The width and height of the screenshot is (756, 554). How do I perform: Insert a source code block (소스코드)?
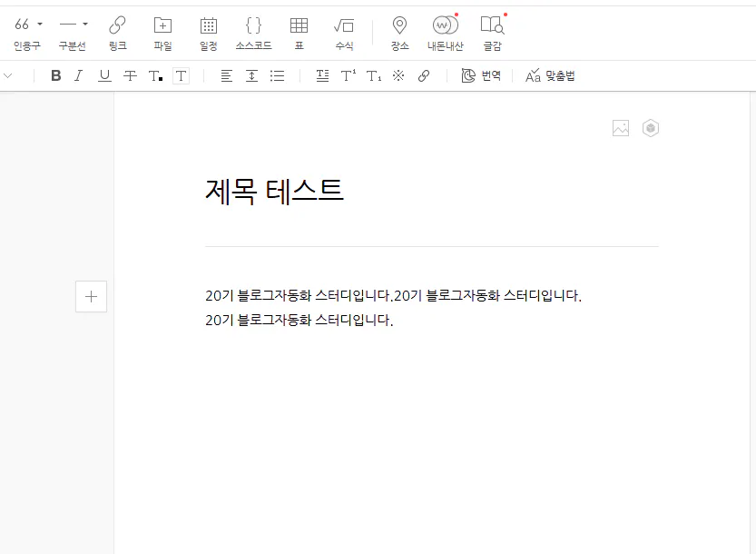pos(253,33)
